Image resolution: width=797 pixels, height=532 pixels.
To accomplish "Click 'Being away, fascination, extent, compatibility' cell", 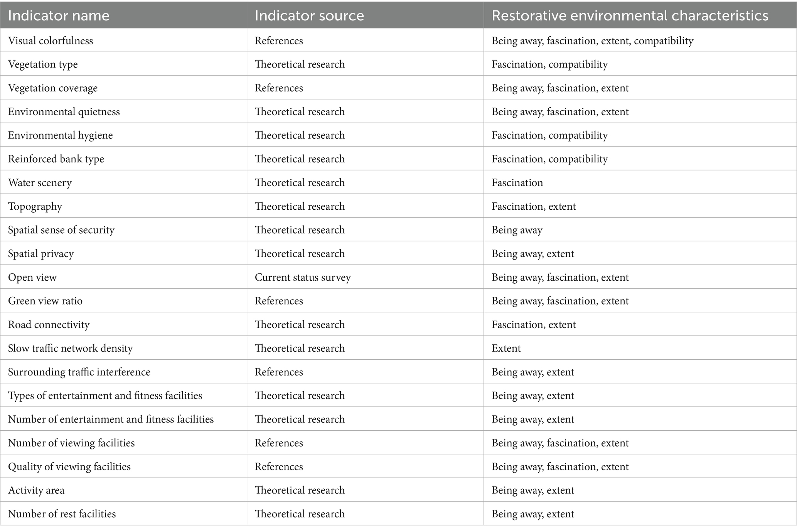I will pos(592,41).
